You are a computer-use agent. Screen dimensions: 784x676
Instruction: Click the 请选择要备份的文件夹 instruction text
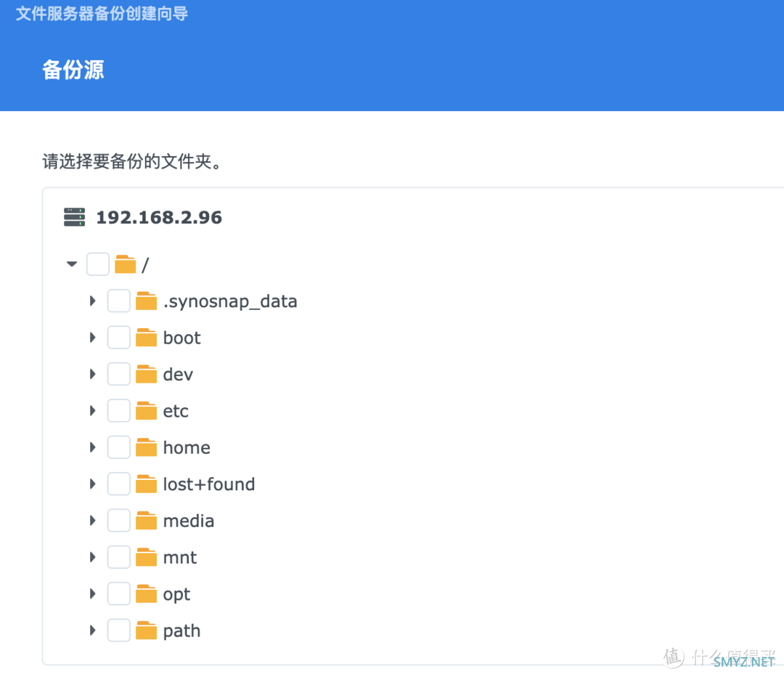[132, 161]
